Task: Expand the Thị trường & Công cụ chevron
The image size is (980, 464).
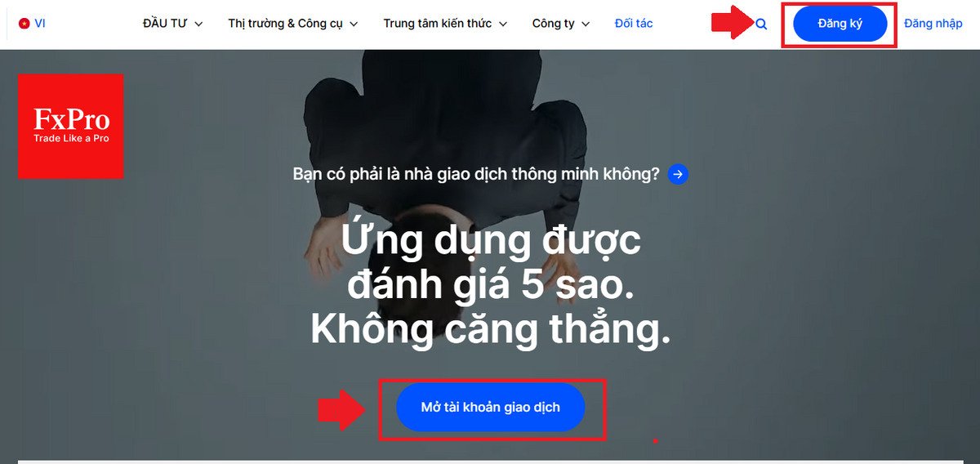Action: [x=354, y=25]
